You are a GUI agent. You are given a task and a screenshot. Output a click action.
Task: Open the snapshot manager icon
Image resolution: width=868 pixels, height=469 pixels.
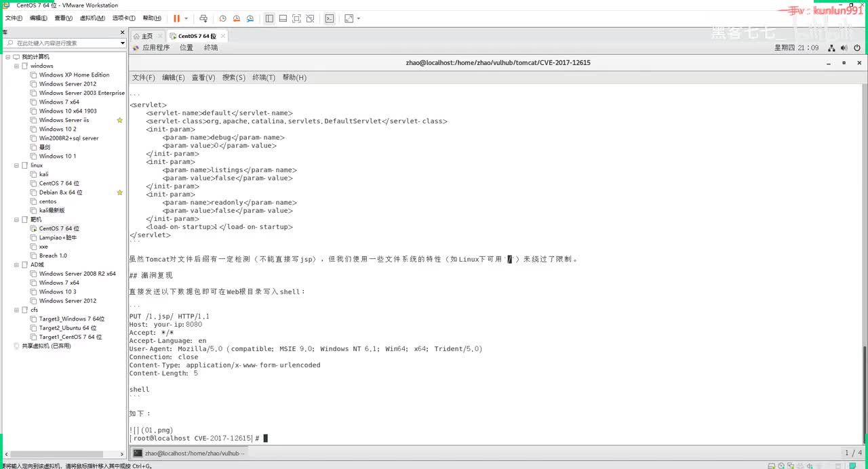pyautogui.click(x=250, y=18)
